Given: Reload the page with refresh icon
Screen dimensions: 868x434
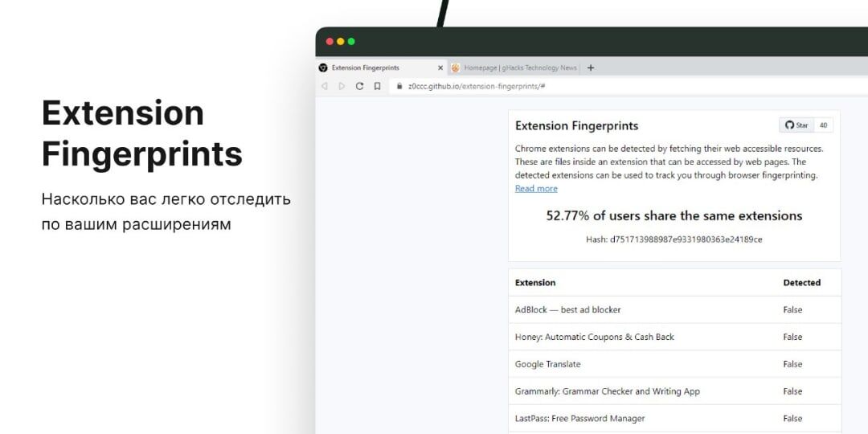Looking at the screenshot, I should (x=359, y=86).
